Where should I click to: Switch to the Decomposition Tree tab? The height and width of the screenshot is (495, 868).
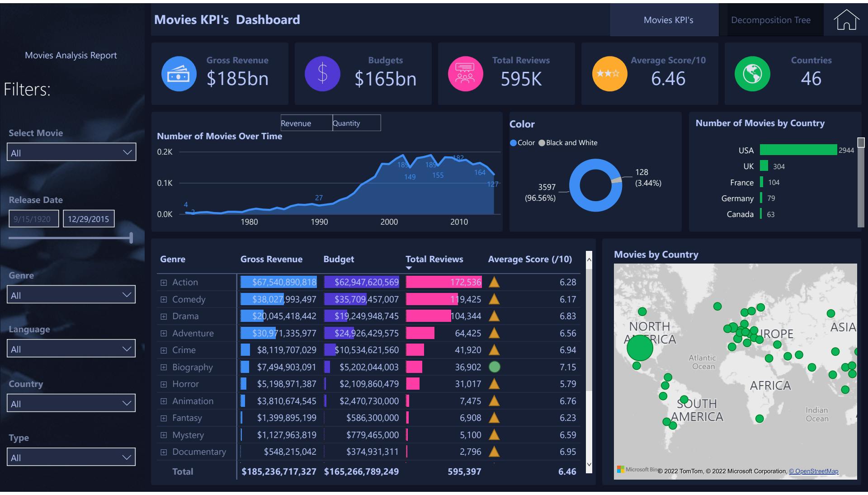(x=770, y=20)
